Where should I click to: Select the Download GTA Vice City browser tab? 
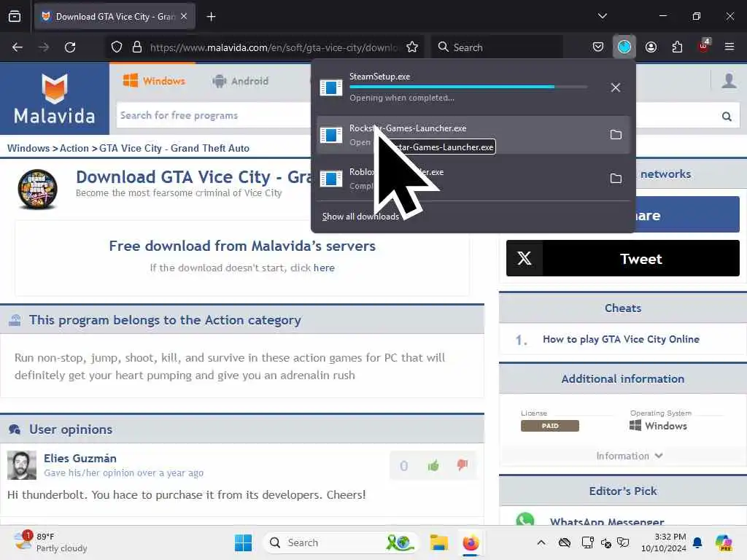pyautogui.click(x=115, y=17)
